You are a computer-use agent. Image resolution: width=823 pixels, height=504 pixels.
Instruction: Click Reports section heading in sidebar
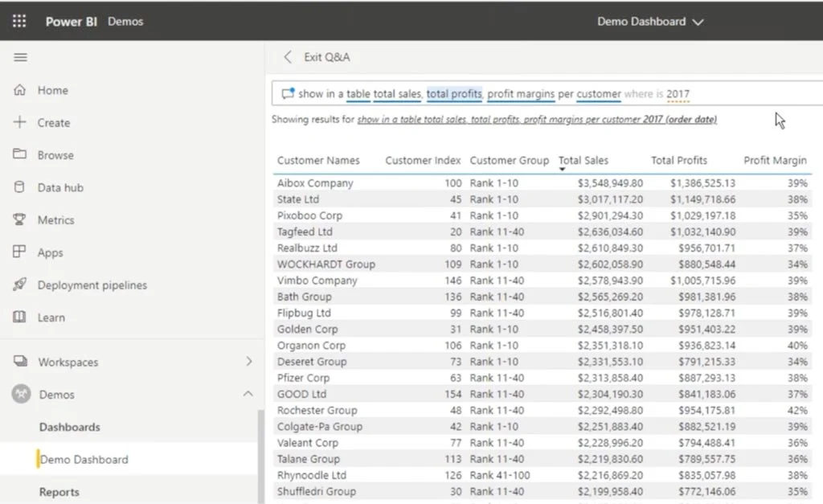pos(59,493)
